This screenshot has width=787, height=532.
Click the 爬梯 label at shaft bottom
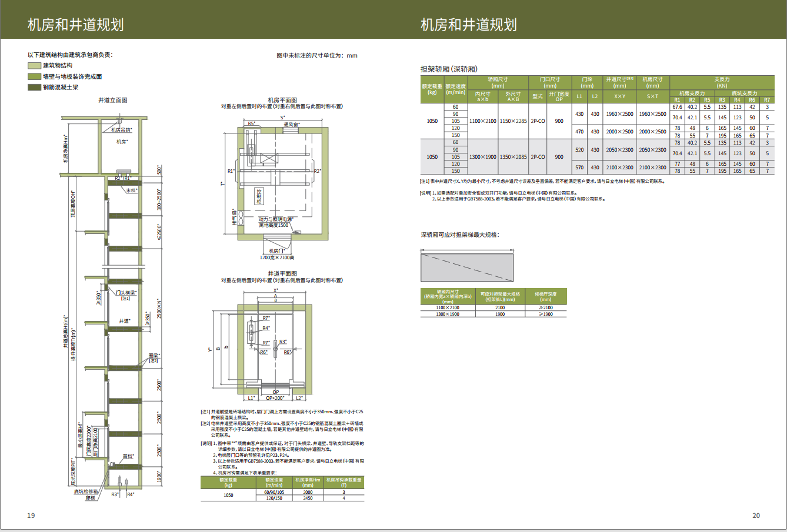click(x=90, y=498)
